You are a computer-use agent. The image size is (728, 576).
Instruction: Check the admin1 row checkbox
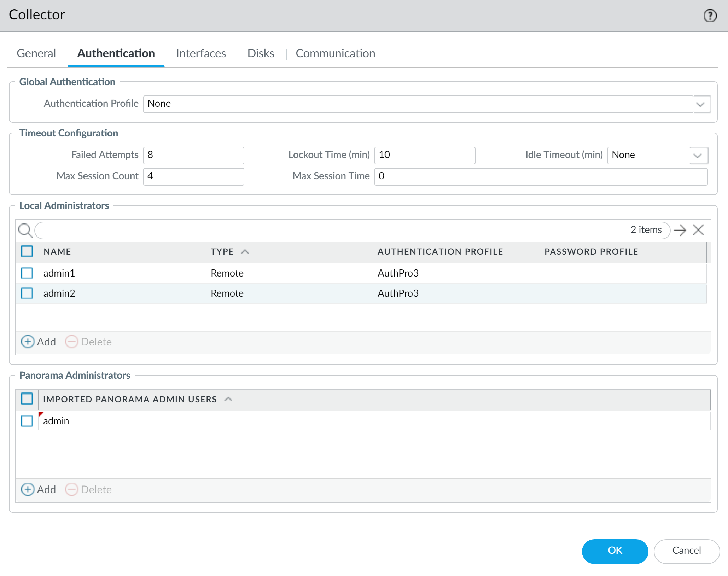click(x=27, y=273)
